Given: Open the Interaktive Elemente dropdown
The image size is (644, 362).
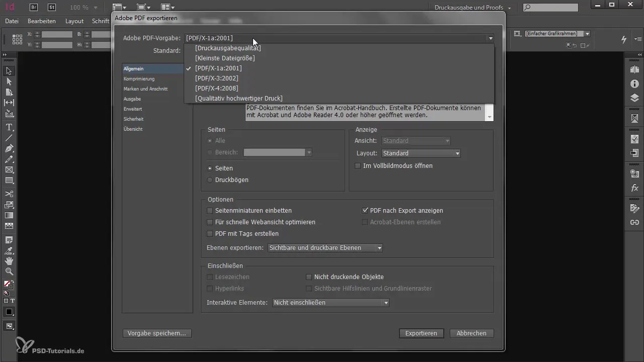Looking at the screenshot, I should [331, 303].
